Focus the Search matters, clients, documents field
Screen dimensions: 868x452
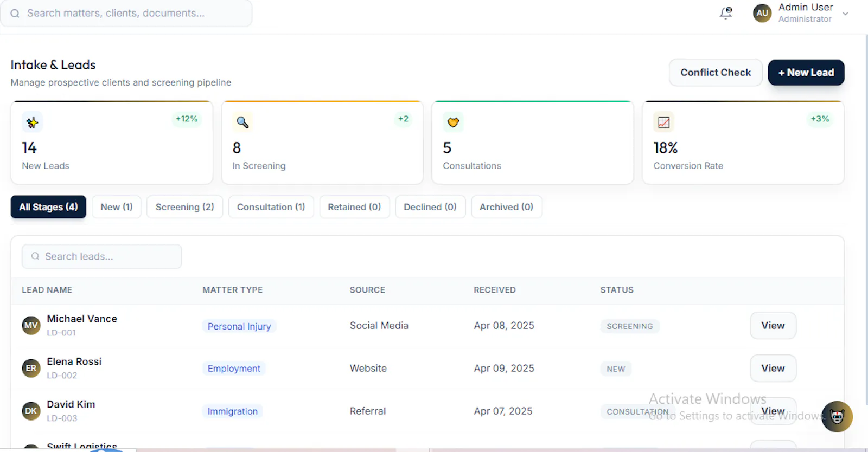point(126,13)
